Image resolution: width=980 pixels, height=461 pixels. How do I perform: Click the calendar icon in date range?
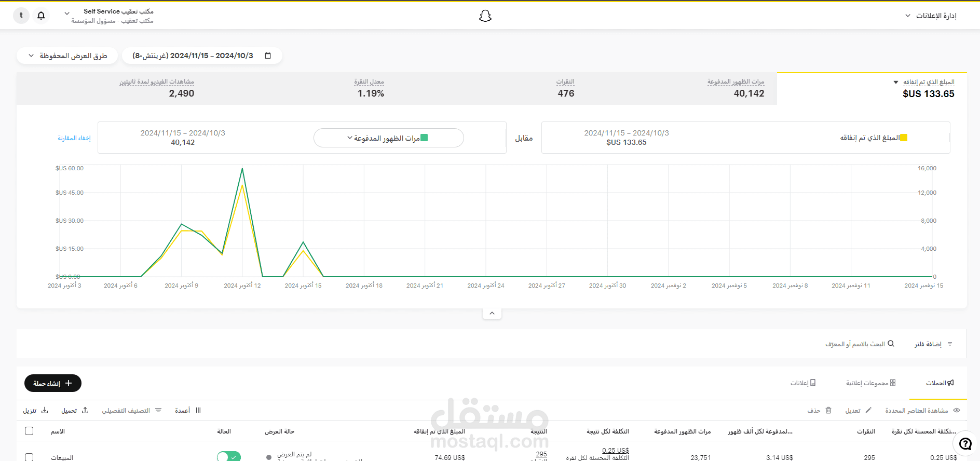tap(268, 56)
